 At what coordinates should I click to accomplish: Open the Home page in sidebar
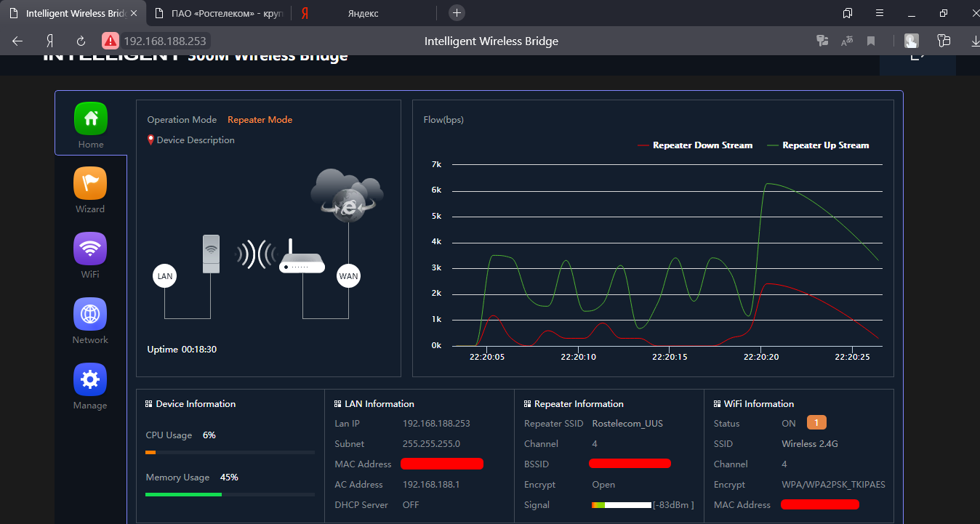click(x=90, y=119)
